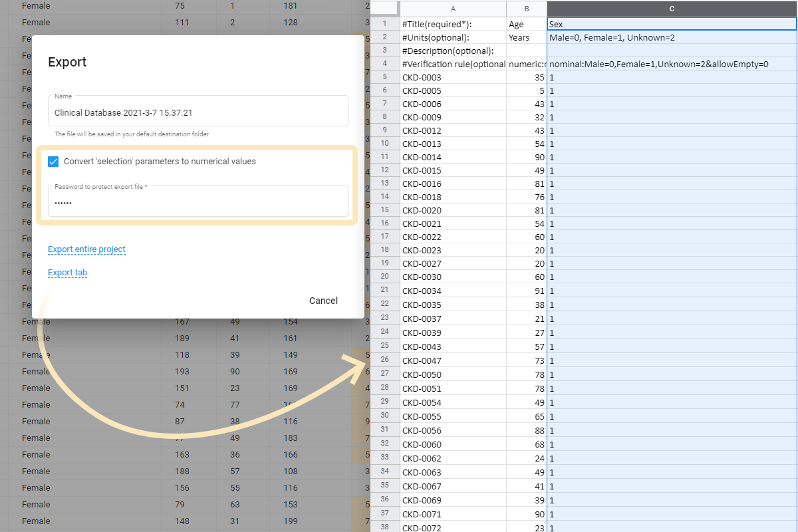The width and height of the screenshot is (798, 532).
Task: Select row header 20 in spreadsheet
Action: (385, 277)
